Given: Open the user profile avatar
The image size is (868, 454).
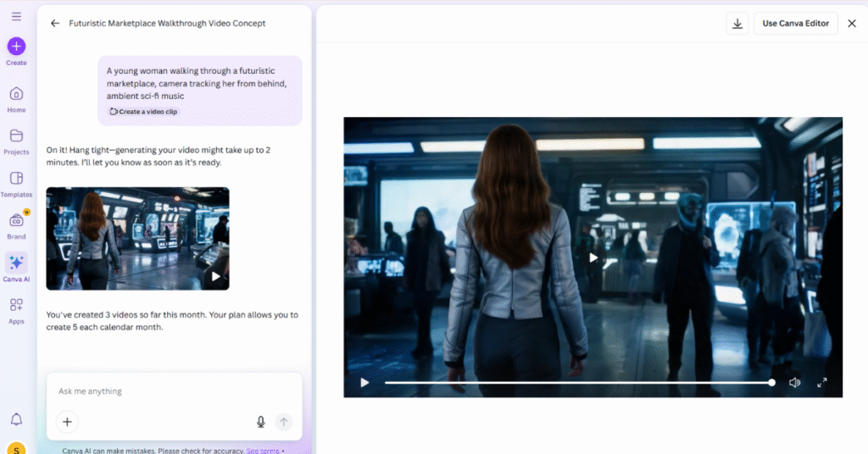Looking at the screenshot, I should (x=16, y=448).
